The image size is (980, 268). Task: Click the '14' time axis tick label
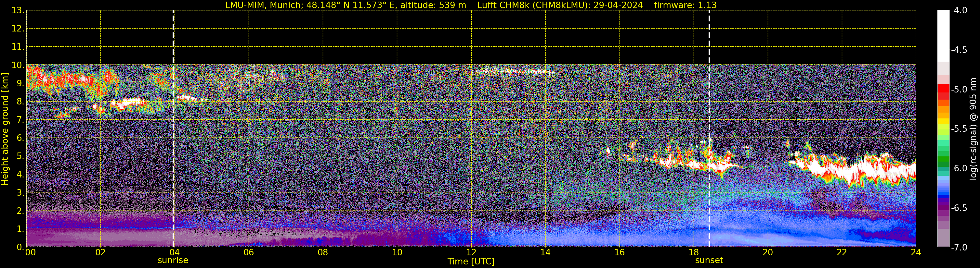pyautogui.click(x=545, y=252)
